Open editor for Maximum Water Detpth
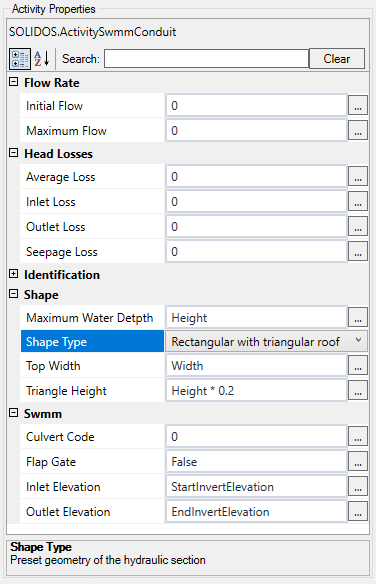Viewport: 376px width, 584px height. click(x=358, y=317)
